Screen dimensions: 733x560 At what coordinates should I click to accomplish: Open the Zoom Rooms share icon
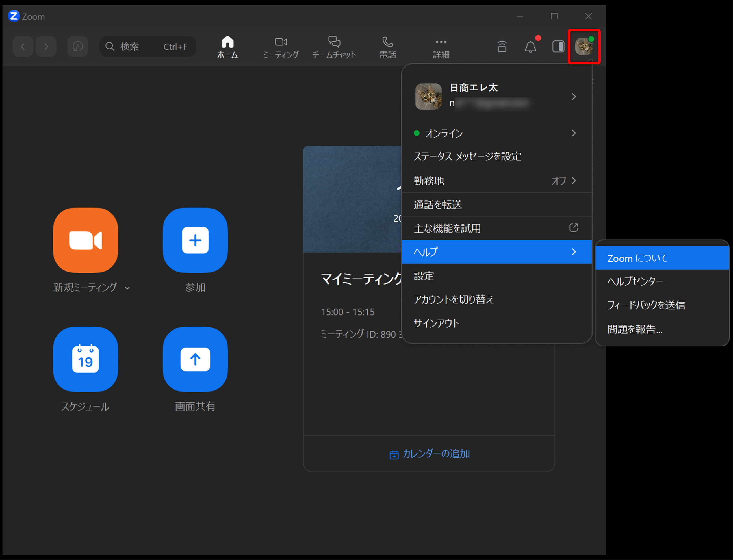[x=502, y=46]
